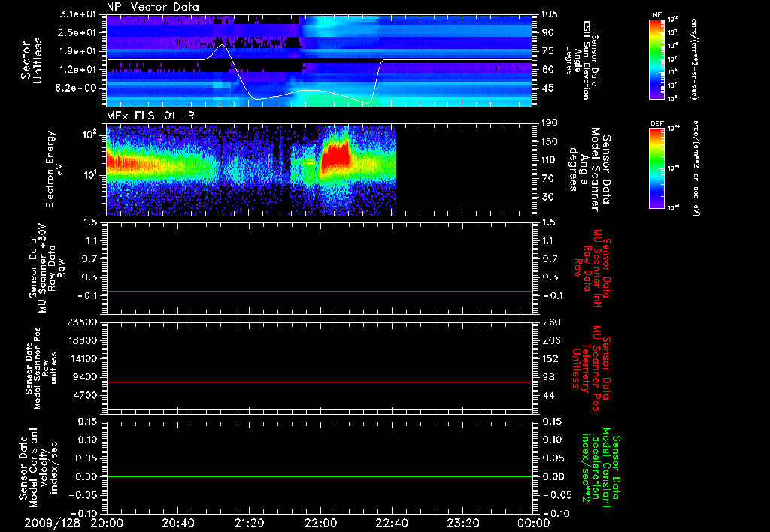Click the "DEF" label above the color bar
The width and height of the screenshot is (770, 532).
coord(657,124)
